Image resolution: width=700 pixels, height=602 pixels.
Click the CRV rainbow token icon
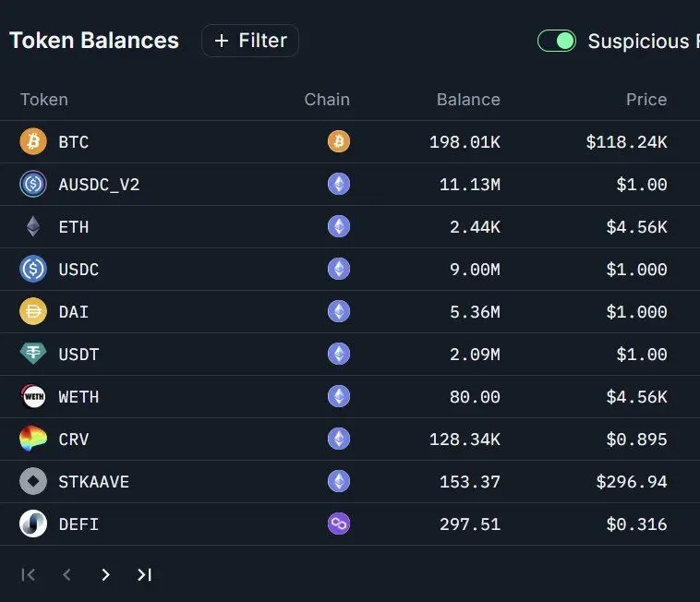pos(33,439)
